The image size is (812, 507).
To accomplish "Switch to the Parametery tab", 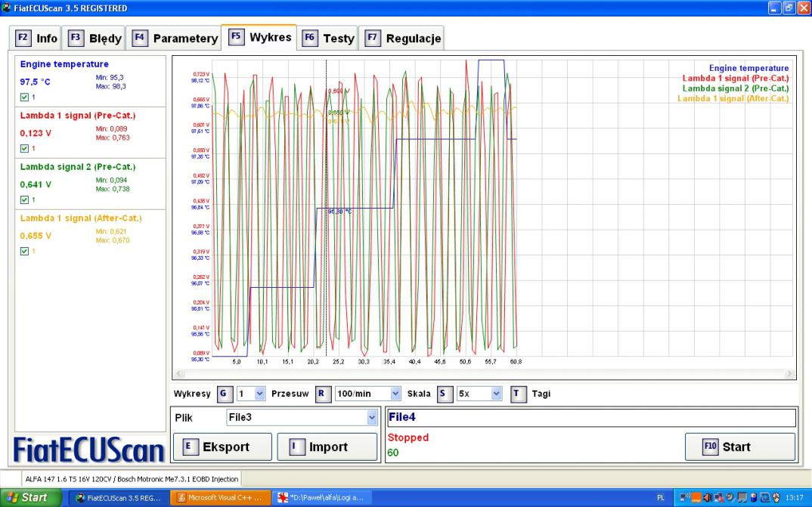I will (x=185, y=38).
